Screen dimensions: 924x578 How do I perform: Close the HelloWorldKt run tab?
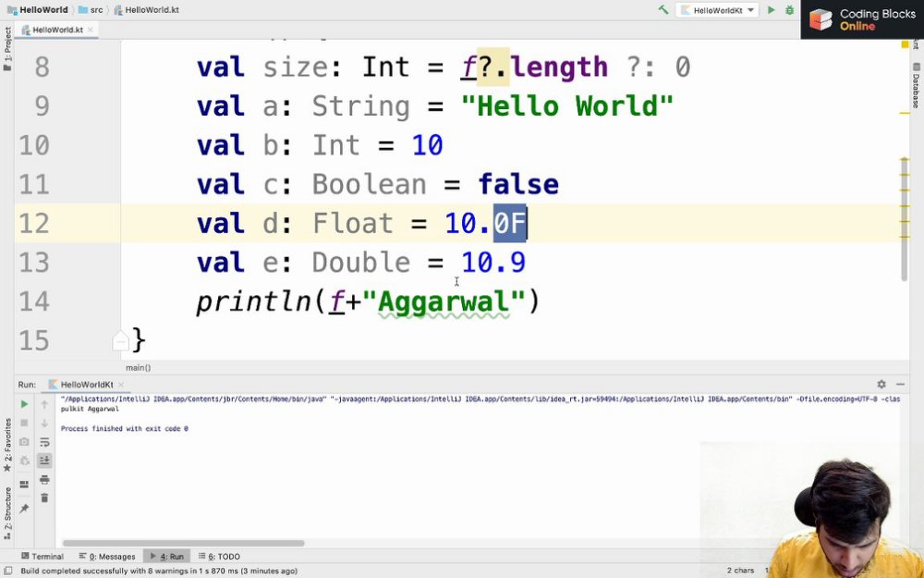pyautogui.click(x=121, y=385)
